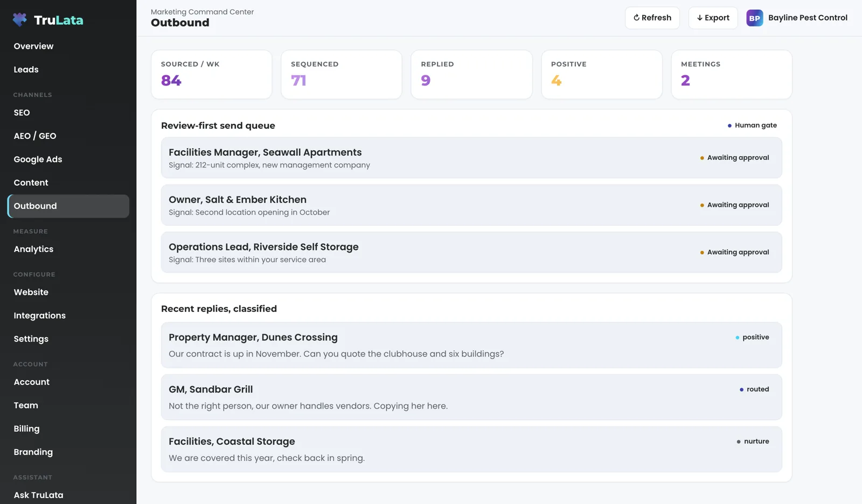Open Settings in sidebar
This screenshot has width=862, height=504.
[68, 339]
